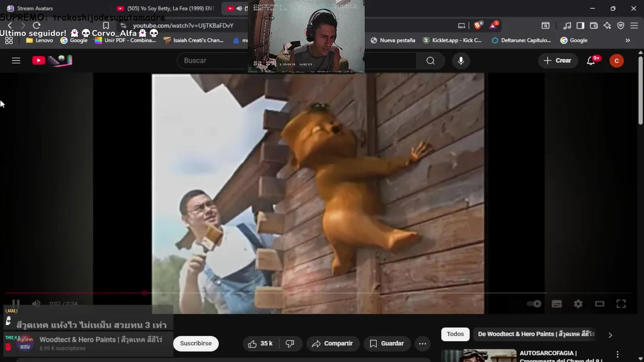Start voice search with microphone icon
Viewport: 644px width, 362px height.
point(461,60)
